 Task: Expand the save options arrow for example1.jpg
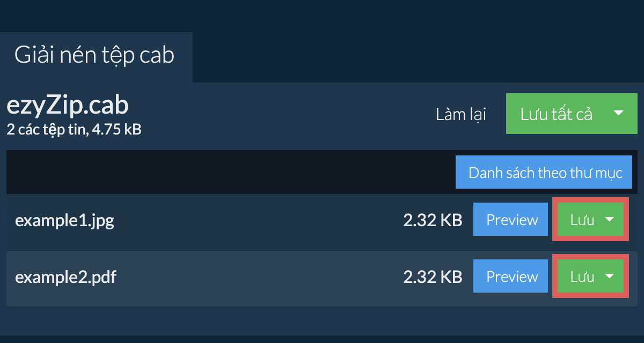click(610, 220)
